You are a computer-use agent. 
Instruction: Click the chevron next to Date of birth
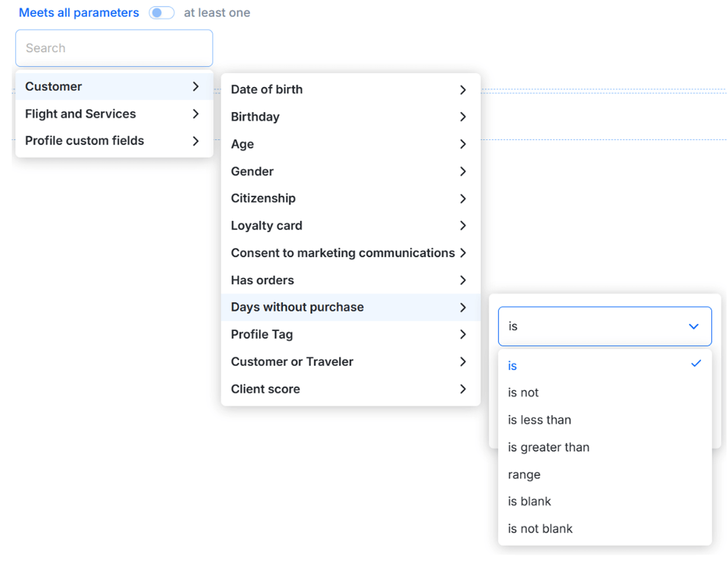click(463, 90)
